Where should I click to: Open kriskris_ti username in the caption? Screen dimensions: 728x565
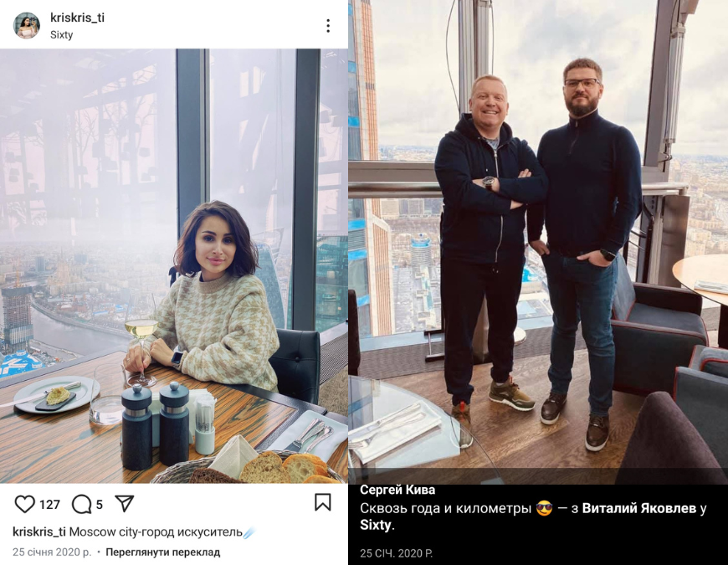pyautogui.click(x=39, y=532)
